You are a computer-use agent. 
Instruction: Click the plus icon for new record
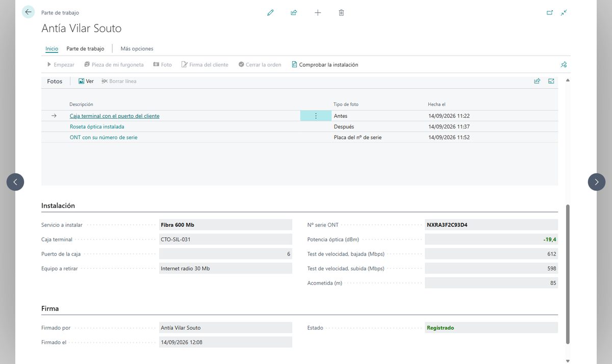click(318, 12)
